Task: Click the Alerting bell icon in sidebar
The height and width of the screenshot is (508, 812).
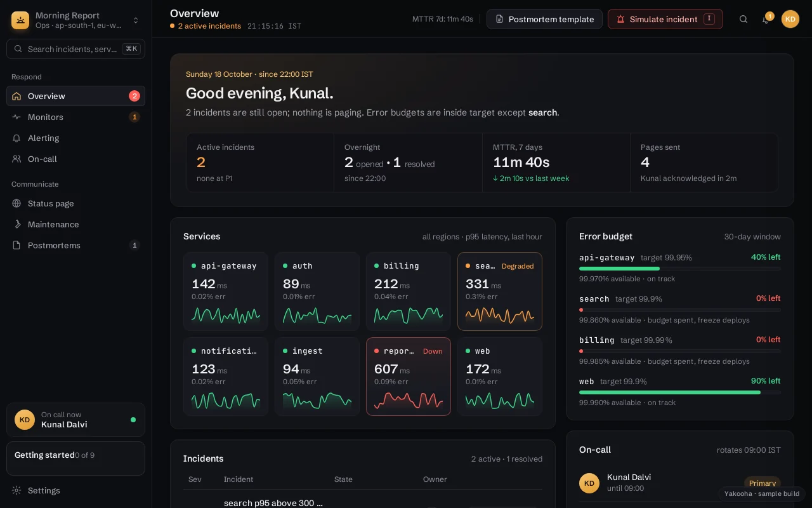Action: coord(16,138)
